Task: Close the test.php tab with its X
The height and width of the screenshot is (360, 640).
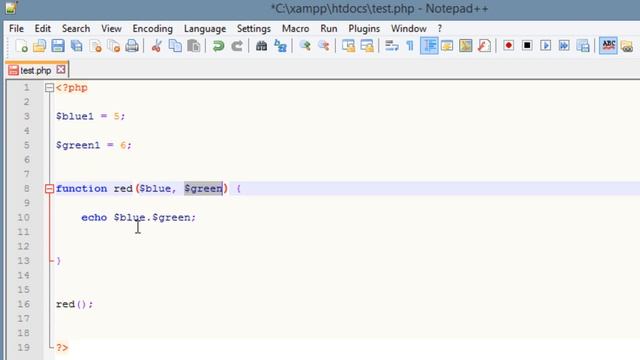Action: pyautogui.click(x=61, y=69)
